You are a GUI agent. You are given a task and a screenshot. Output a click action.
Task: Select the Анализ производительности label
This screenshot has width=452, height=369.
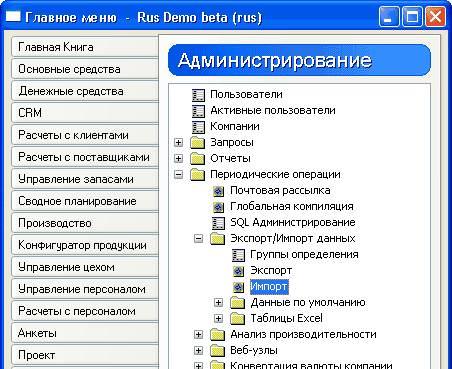[303, 335]
